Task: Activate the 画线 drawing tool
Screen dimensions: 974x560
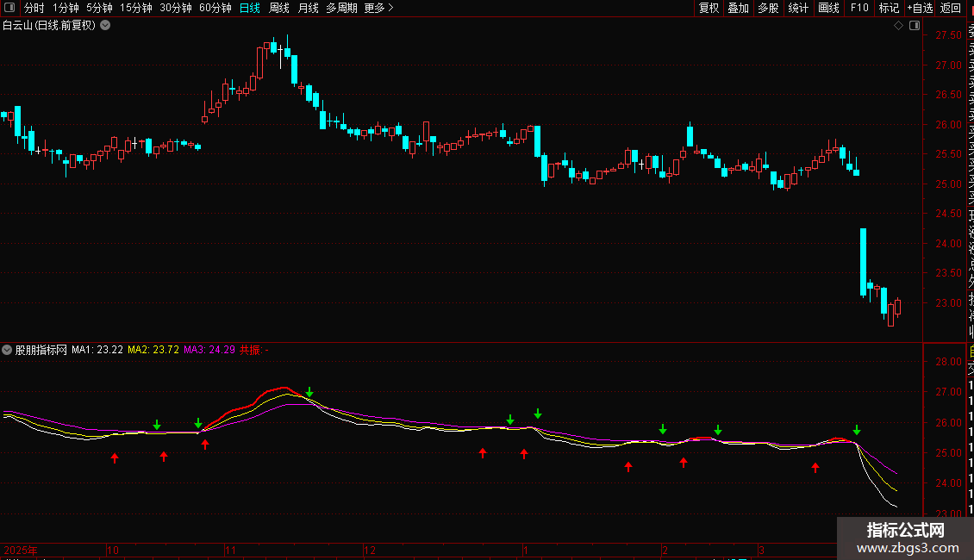Action: 828,8
